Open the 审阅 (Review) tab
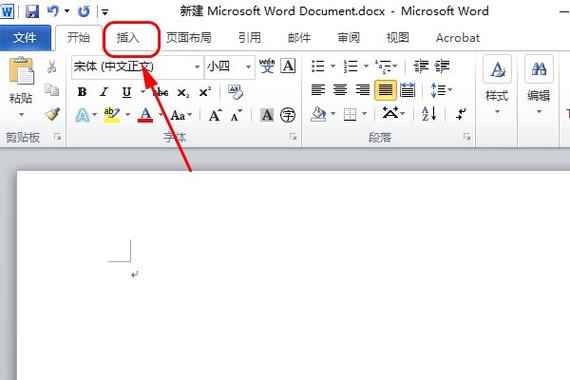This screenshot has width=570, height=380. (x=348, y=38)
